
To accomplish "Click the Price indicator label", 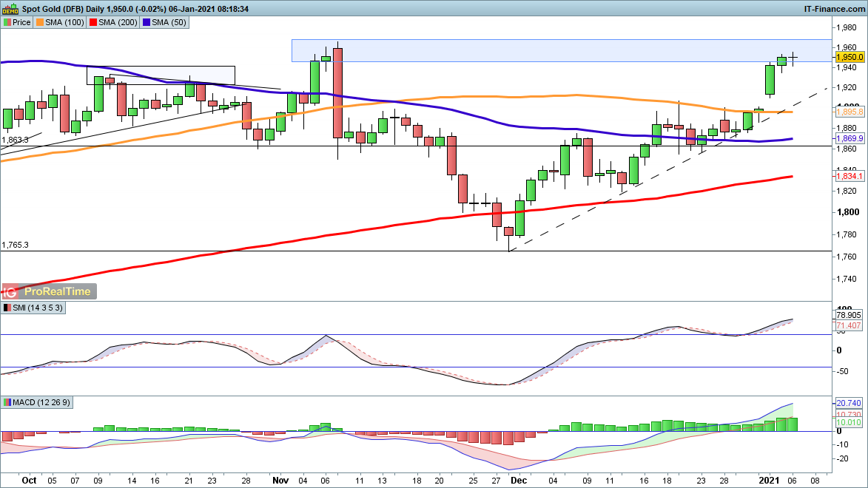I will coord(18,22).
